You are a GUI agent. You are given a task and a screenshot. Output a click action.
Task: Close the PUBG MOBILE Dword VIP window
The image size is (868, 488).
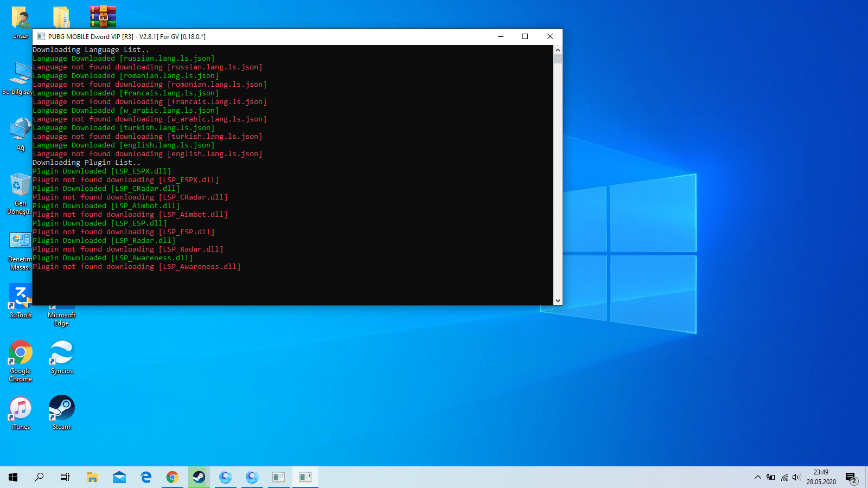pos(550,36)
